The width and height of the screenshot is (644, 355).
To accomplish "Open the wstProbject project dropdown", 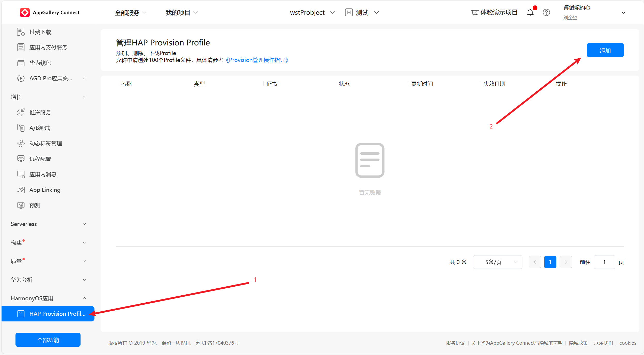I will point(312,12).
